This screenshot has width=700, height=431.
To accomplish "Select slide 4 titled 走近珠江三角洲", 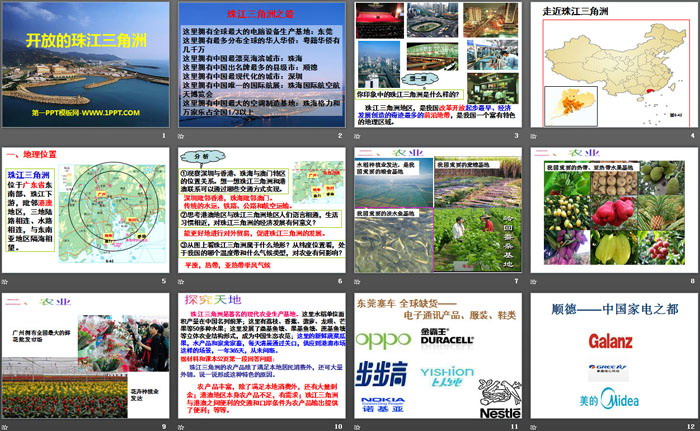I will coord(614,64).
